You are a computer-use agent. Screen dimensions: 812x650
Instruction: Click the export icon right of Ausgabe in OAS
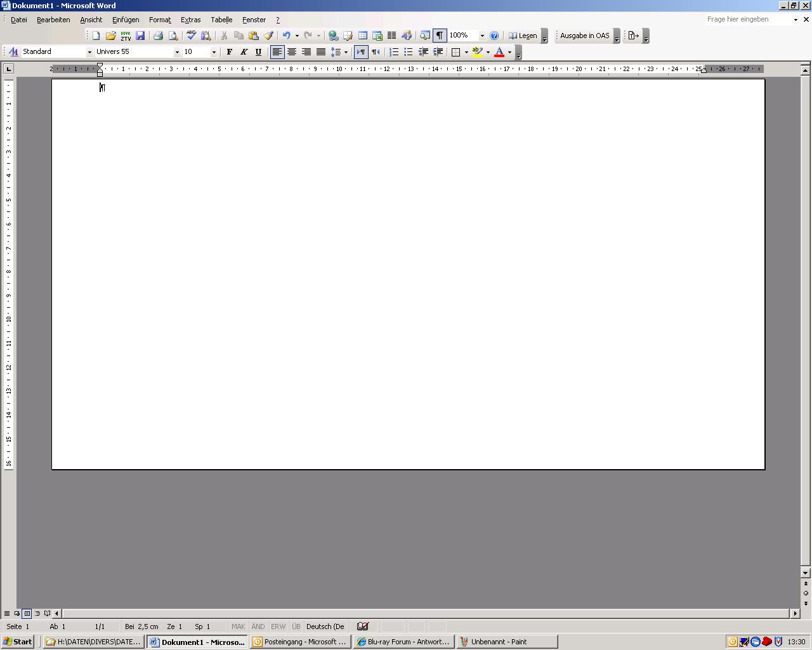click(633, 36)
